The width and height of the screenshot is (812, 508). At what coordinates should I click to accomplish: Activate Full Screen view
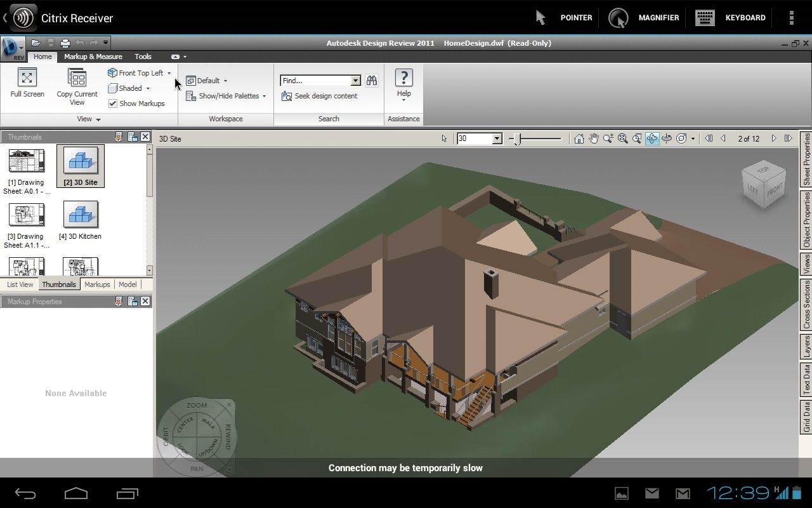(27, 83)
